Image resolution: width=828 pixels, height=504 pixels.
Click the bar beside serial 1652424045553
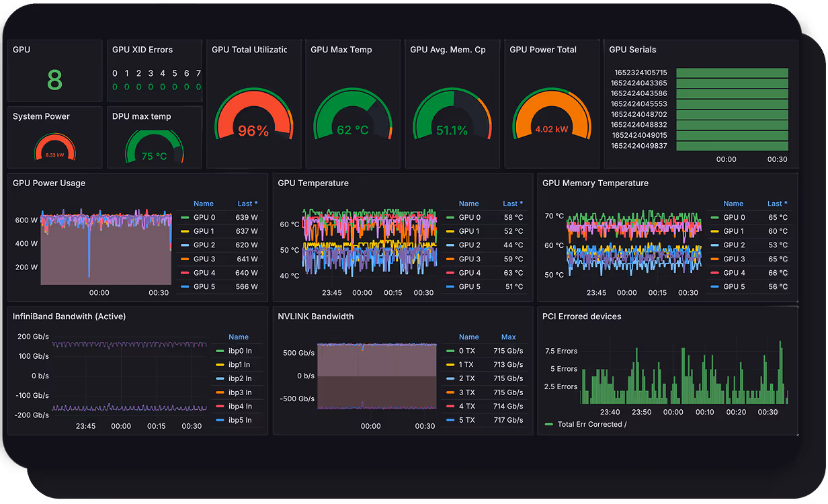(x=732, y=104)
